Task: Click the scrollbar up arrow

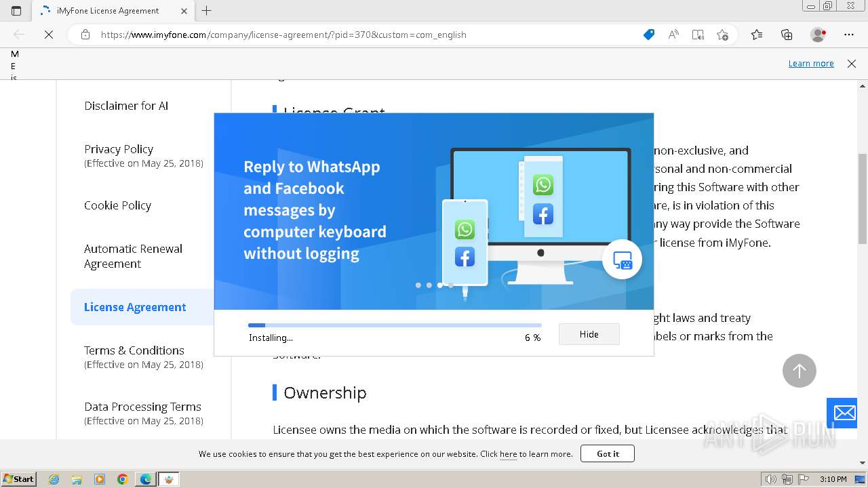Action: point(863,86)
